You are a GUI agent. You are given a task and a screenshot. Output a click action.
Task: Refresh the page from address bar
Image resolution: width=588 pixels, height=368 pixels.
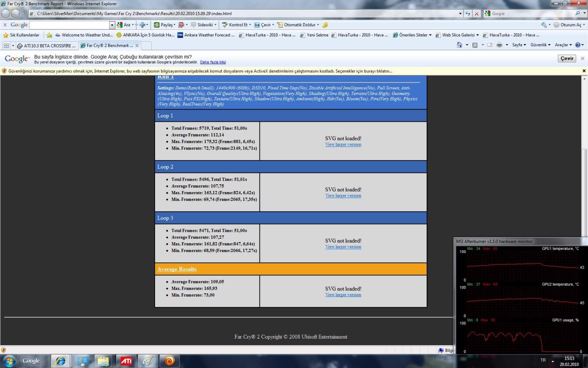(x=468, y=14)
